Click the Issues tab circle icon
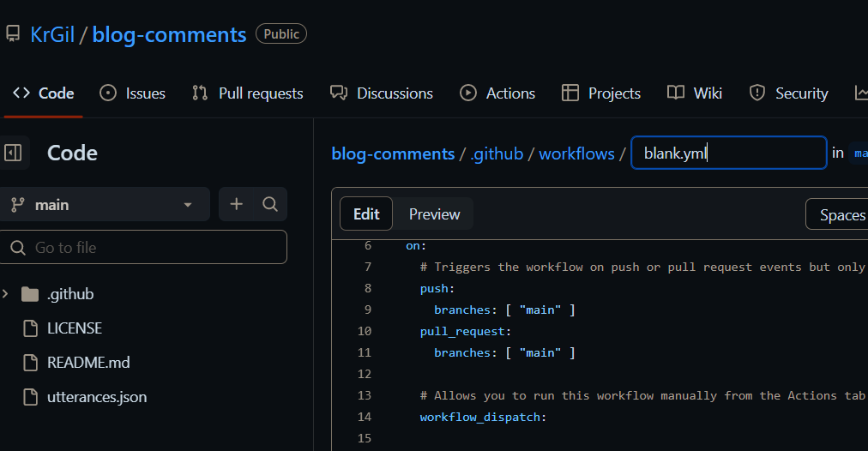This screenshot has height=451, width=868. pyautogui.click(x=108, y=93)
